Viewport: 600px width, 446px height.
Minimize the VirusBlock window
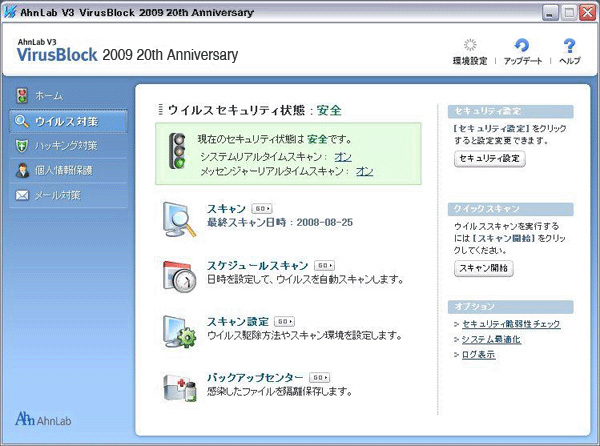(550, 13)
